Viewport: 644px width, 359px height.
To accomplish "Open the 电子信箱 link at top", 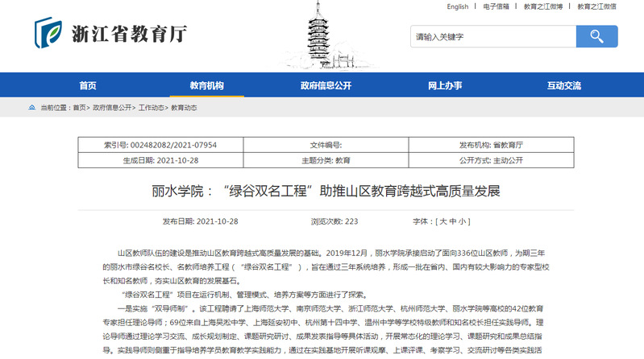I will tap(496, 6).
